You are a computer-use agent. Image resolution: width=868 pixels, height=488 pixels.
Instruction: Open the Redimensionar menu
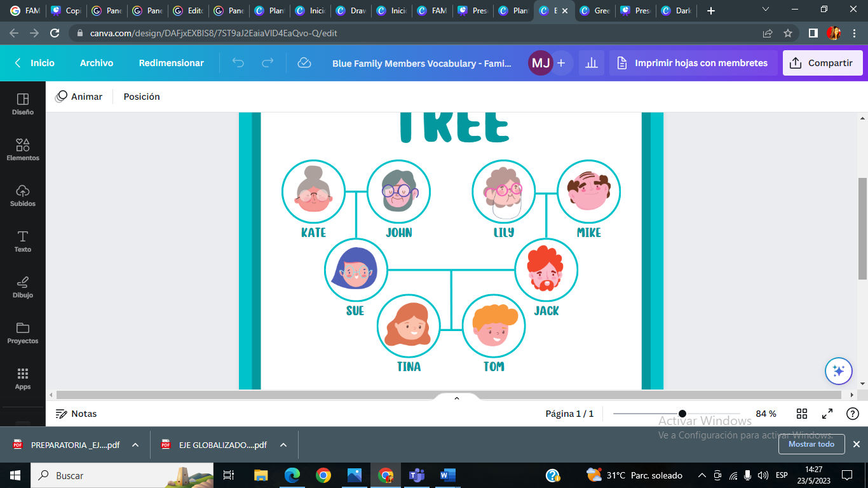point(172,63)
